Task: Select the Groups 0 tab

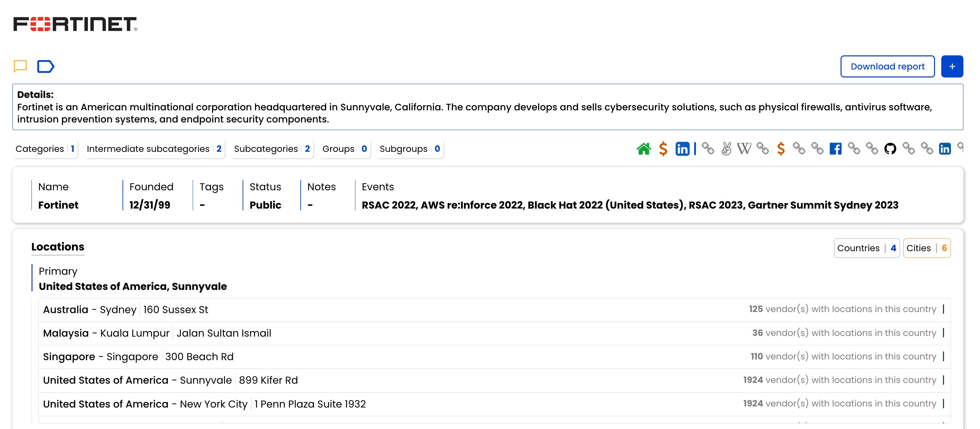Action: (345, 149)
